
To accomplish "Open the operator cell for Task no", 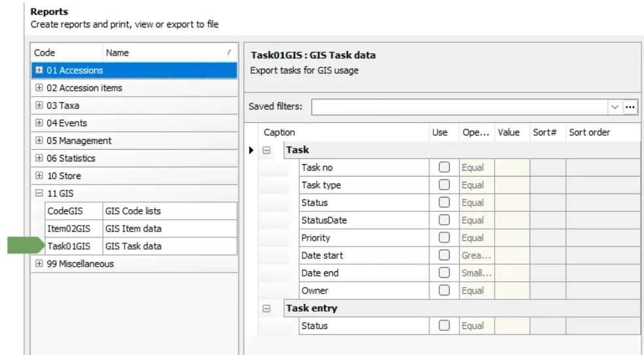I will [477, 167].
